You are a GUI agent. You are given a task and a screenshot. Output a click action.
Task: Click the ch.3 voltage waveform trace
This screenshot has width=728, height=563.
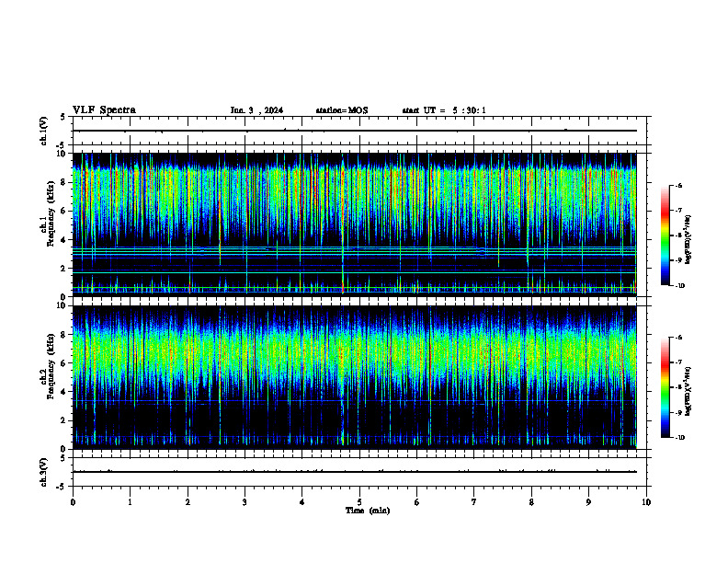[355, 472]
